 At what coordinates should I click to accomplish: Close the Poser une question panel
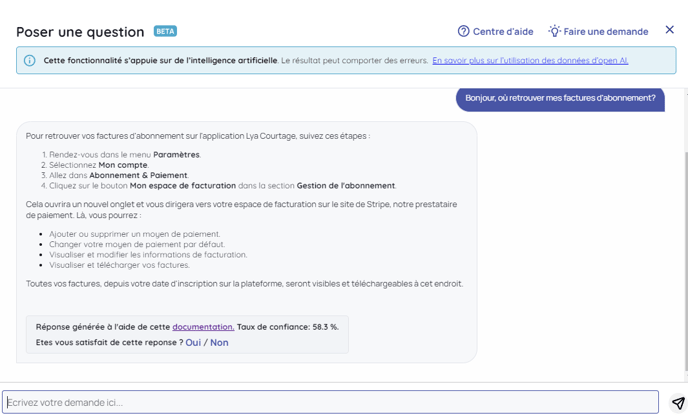pos(670,30)
